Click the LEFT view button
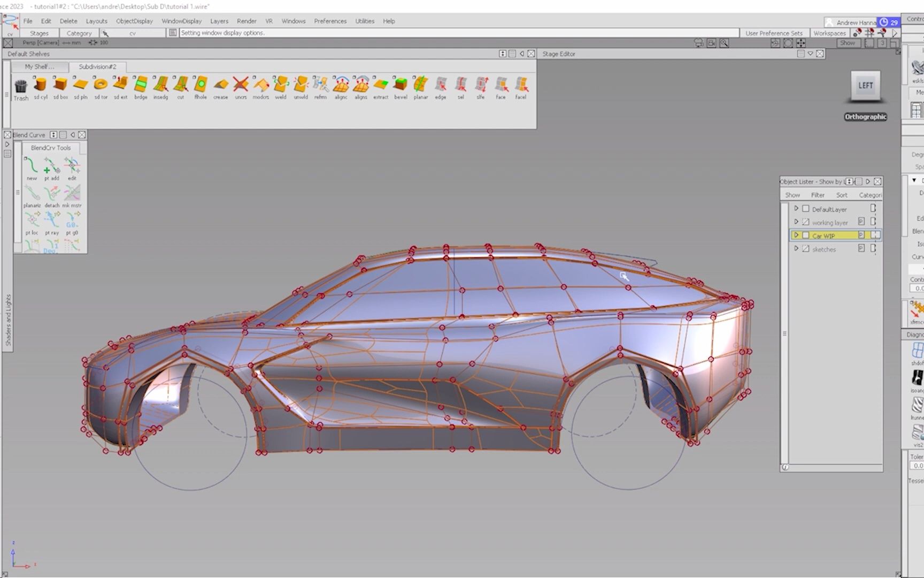This screenshot has width=924, height=578. pos(865,86)
